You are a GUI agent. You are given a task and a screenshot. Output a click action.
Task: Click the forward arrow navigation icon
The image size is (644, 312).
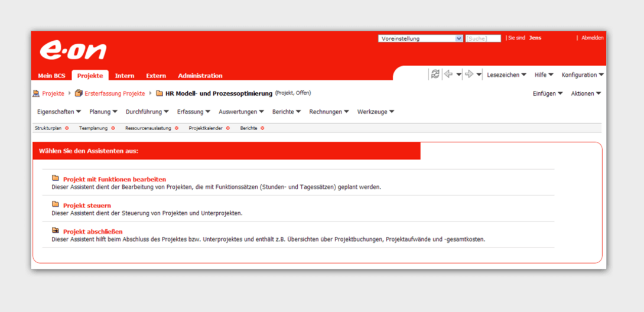(469, 74)
